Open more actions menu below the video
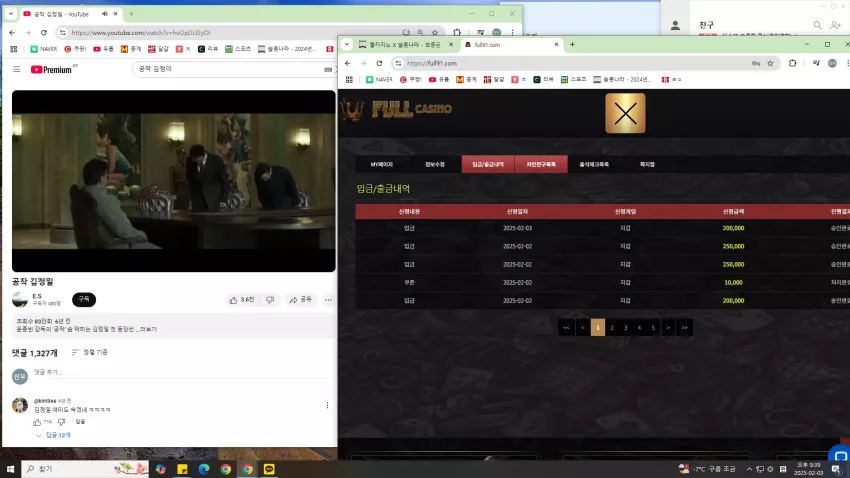Image resolution: width=850 pixels, height=478 pixels. [328, 300]
